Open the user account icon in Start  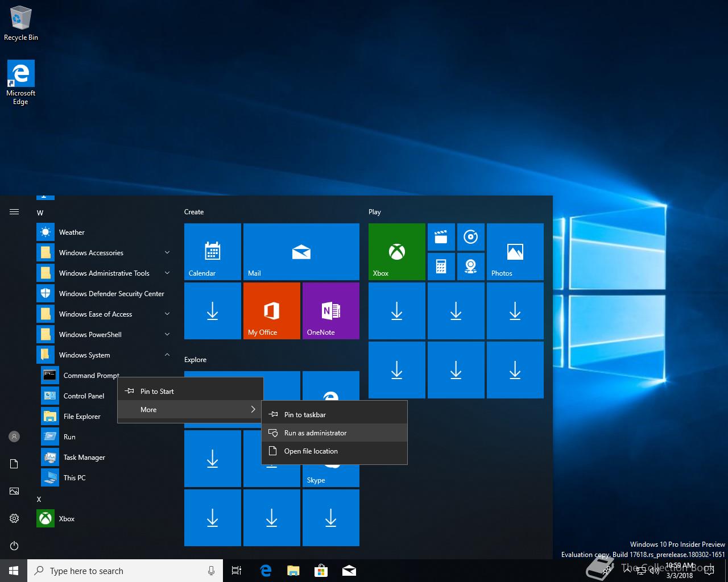14,436
